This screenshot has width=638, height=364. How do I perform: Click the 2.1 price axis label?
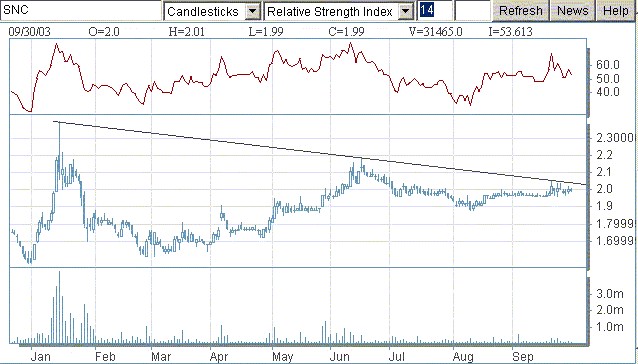coord(604,172)
